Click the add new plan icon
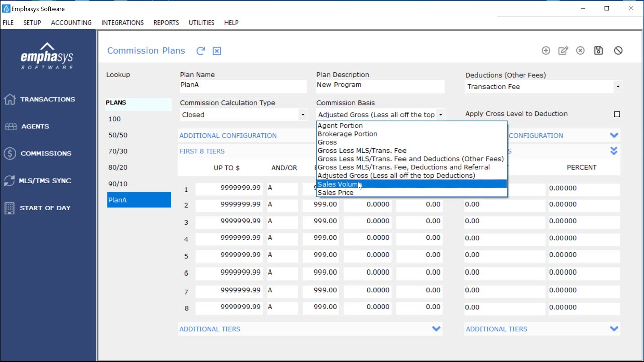The image size is (644, 362). [546, 50]
